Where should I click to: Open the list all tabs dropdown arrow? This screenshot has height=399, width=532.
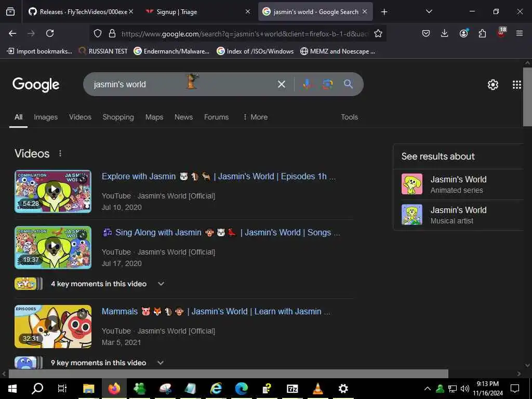point(429,11)
